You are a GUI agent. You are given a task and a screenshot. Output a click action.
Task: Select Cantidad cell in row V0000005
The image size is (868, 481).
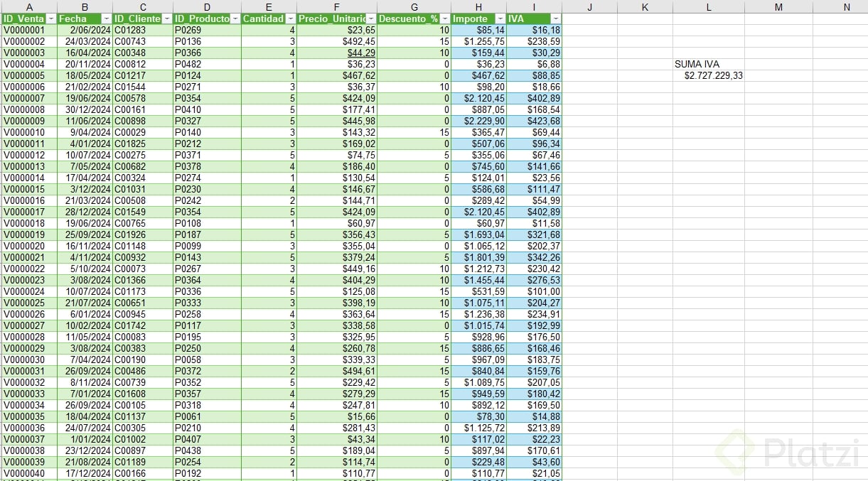[269, 75]
